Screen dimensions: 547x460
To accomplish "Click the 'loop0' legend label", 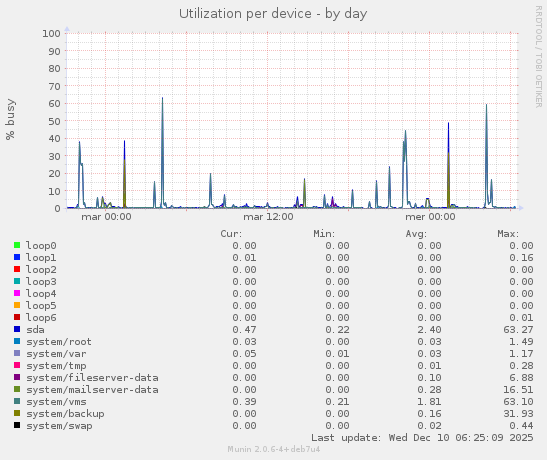I will pos(41,246).
